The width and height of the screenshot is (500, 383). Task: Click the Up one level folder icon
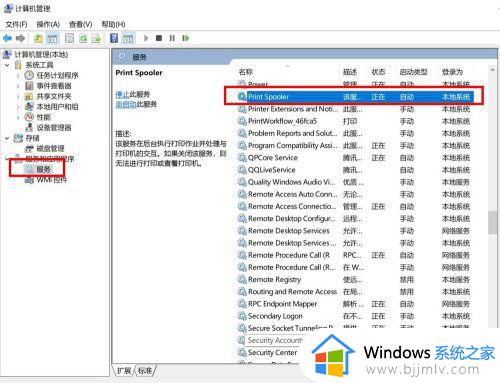coord(39,39)
